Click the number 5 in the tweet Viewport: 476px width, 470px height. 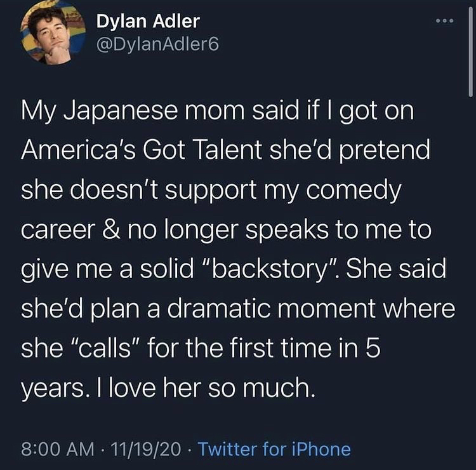373,348
